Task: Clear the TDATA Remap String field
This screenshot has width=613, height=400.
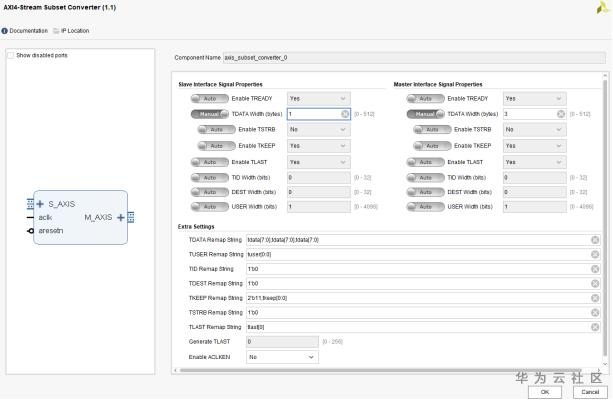Action: point(595,240)
